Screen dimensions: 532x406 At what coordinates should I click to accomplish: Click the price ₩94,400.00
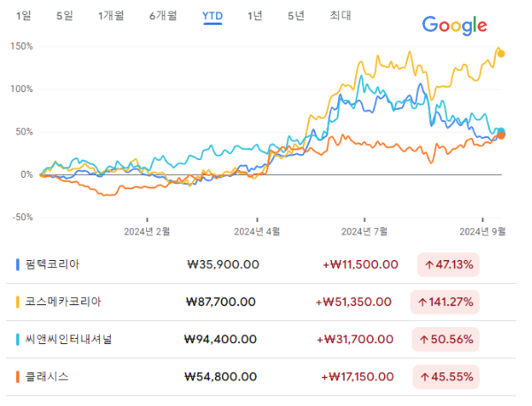(220, 340)
